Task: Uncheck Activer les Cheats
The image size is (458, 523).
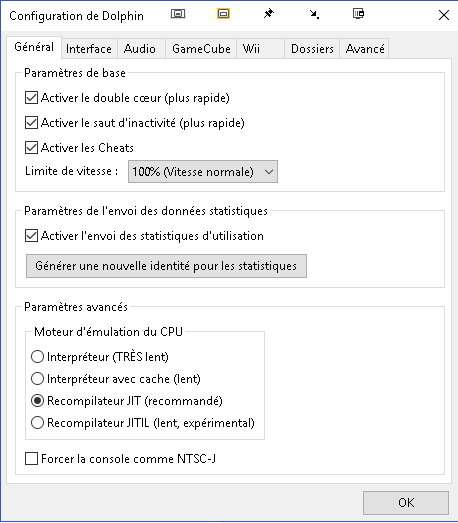Action: pyautogui.click(x=31, y=147)
